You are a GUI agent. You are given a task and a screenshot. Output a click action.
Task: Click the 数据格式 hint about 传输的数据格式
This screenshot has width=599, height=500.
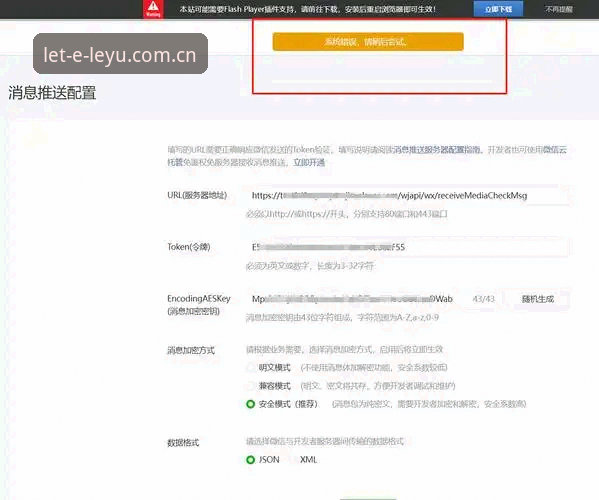[325, 441]
